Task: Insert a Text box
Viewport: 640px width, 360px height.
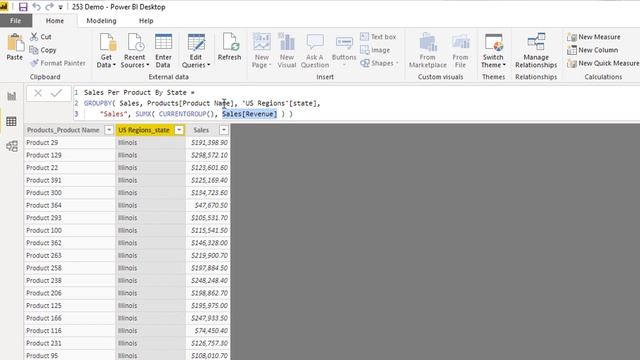Action: (x=378, y=37)
